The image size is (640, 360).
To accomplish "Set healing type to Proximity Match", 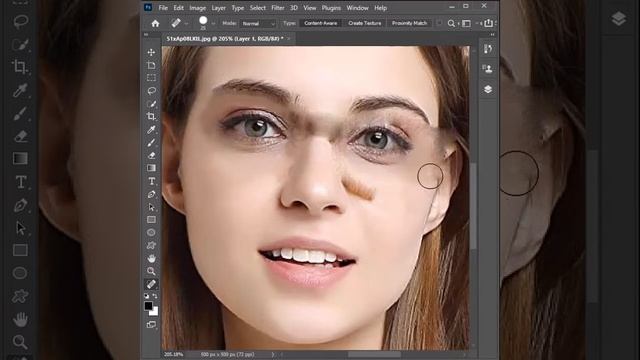I will tap(409, 23).
